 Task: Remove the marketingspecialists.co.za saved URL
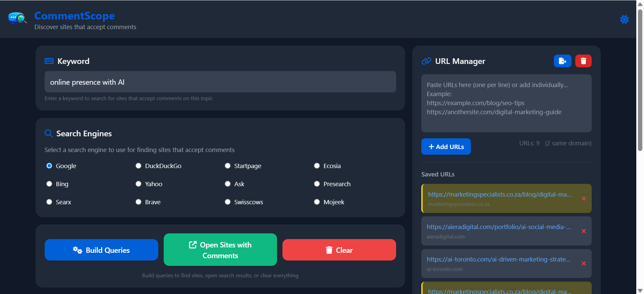point(584,199)
